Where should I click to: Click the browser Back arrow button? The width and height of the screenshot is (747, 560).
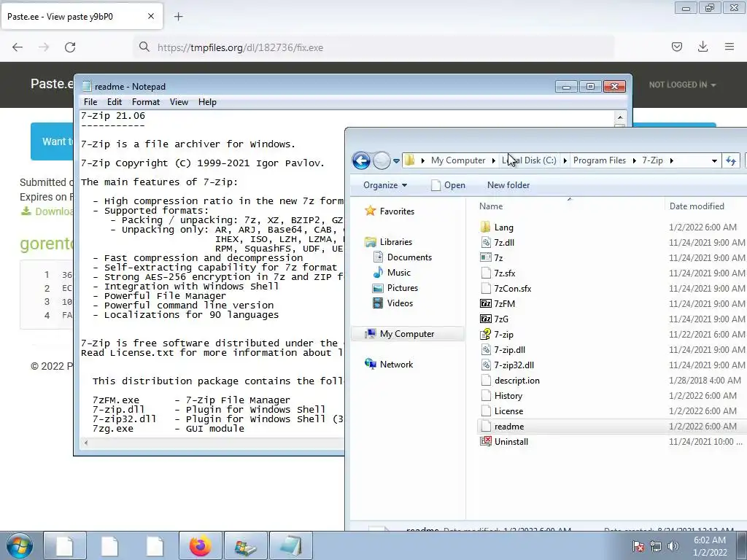click(18, 47)
